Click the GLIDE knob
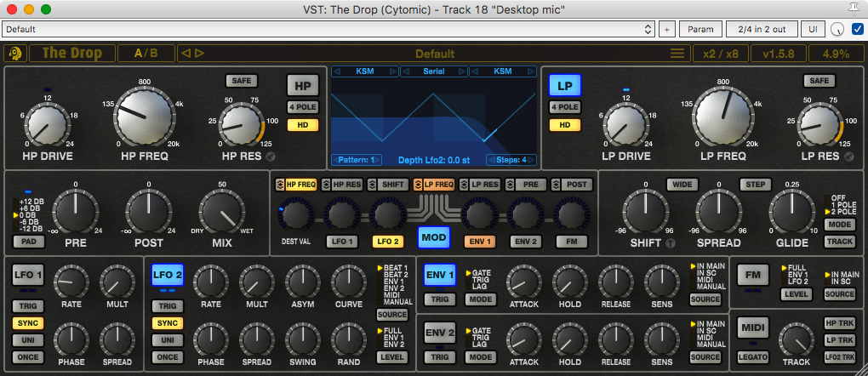Image resolution: width=868 pixels, height=376 pixels. pos(791,214)
